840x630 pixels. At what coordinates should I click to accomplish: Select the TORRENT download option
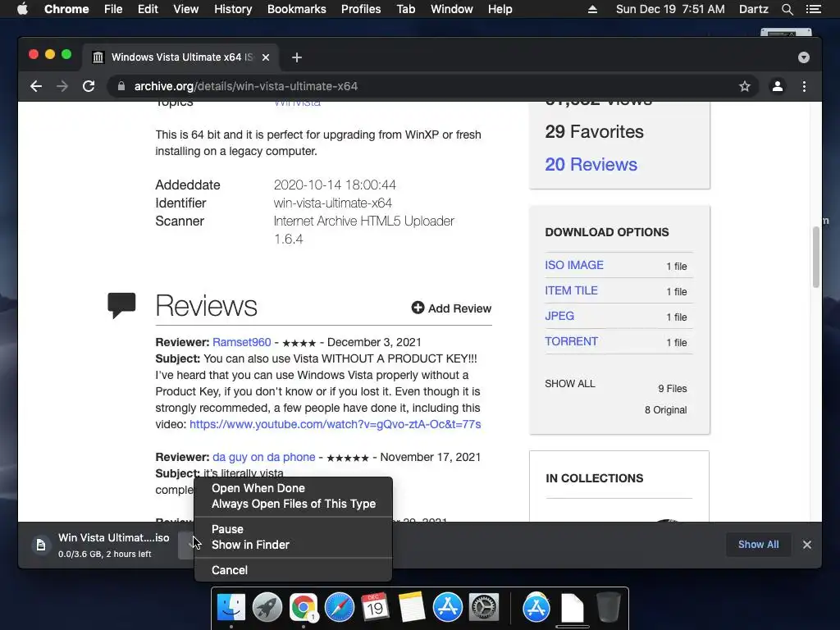[571, 341]
